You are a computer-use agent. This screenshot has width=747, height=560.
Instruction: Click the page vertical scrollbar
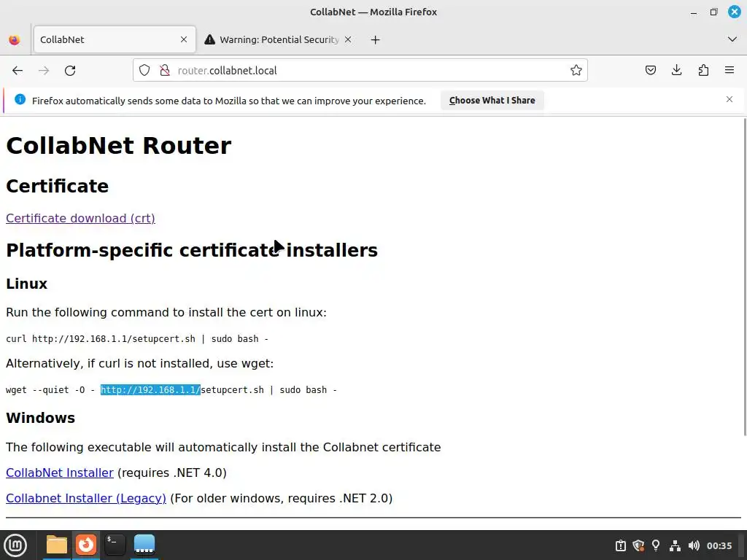click(743, 276)
